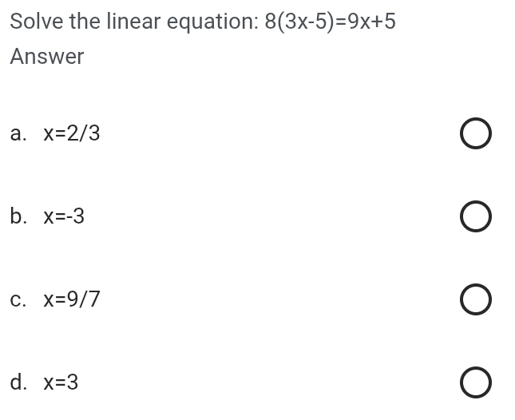This screenshot has height=420, width=515.
Task: Pick the radio button for x=3
Action: coord(475,383)
